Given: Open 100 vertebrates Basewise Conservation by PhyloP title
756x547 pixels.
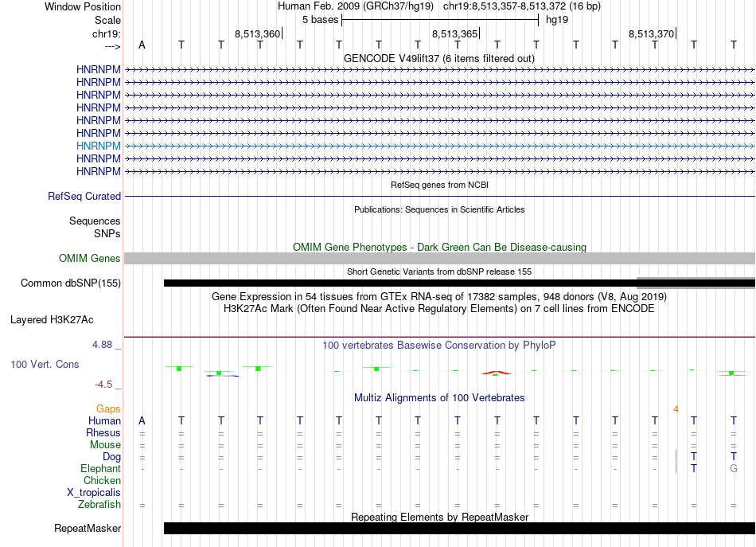Looking at the screenshot, I should pyautogui.click(x=439, y=345).
